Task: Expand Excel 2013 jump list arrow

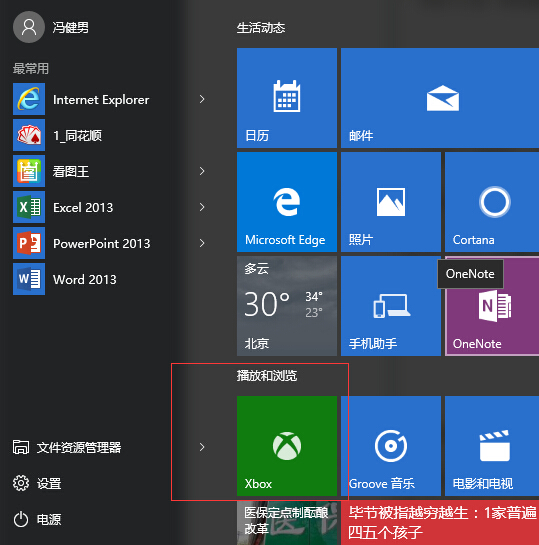Action: [x=202, y=207]
